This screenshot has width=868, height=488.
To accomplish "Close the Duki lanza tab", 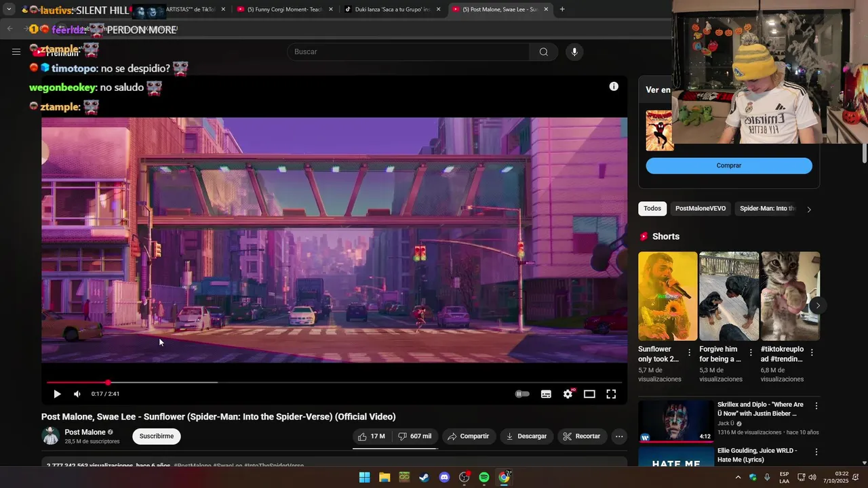I will [439, 9].
